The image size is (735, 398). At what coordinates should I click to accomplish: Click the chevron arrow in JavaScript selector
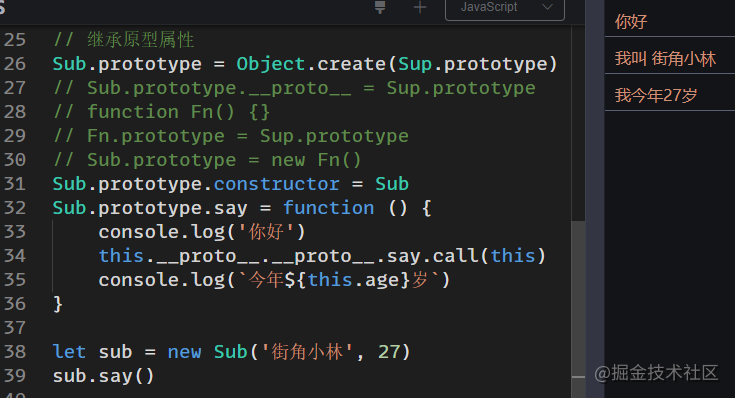pyautogui.click(x=547, y=7)
